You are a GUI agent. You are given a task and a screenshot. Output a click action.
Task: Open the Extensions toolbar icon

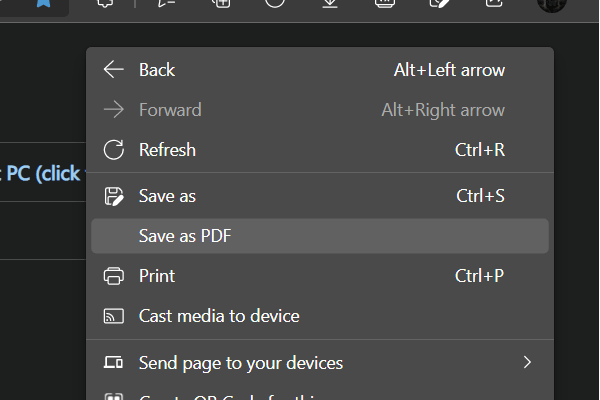point(103,4)
